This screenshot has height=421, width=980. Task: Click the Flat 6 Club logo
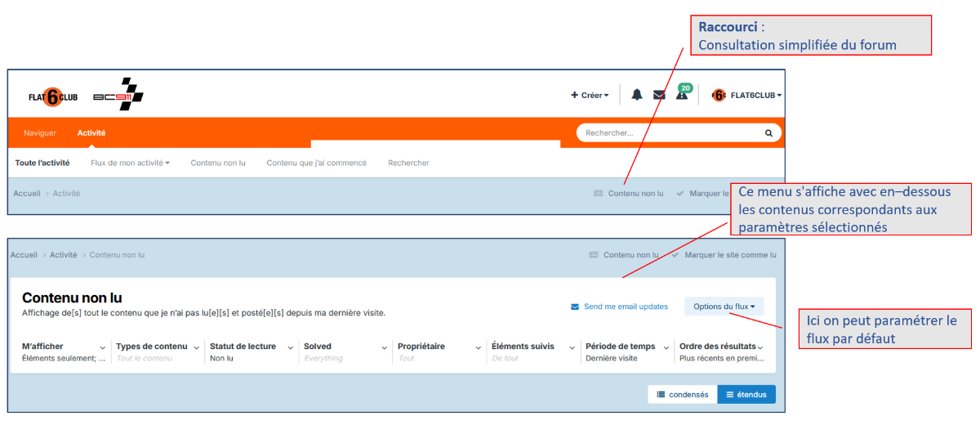[x=53, y=96]
